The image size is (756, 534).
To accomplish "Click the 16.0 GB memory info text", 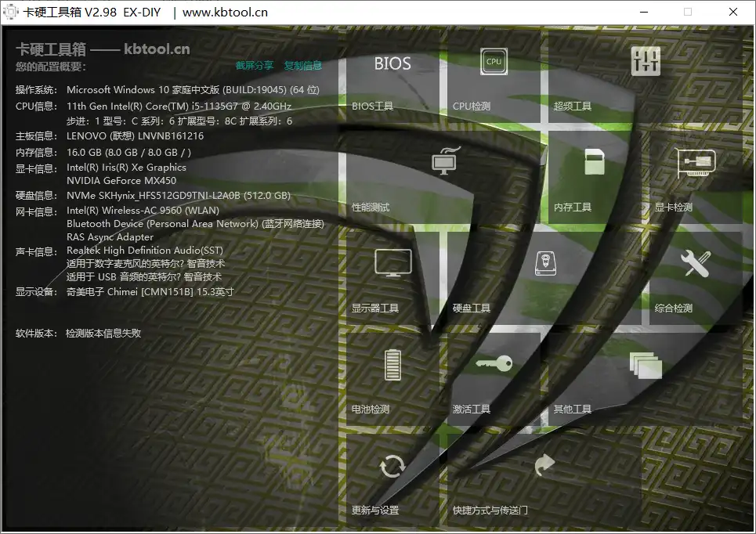I will [x=128, y=153].
